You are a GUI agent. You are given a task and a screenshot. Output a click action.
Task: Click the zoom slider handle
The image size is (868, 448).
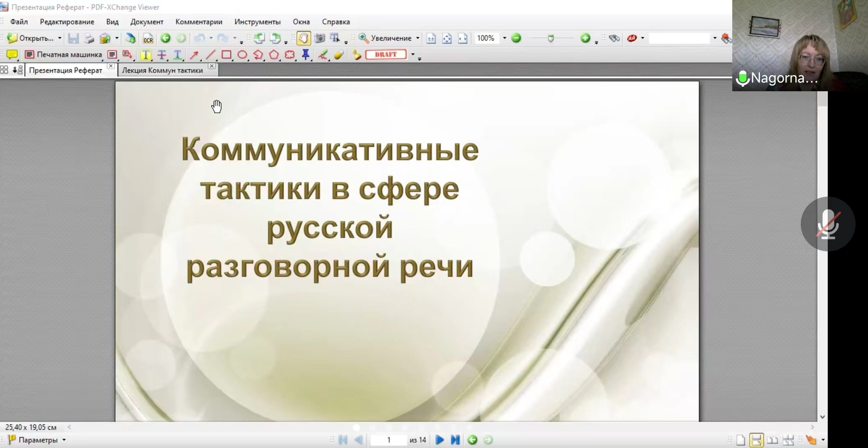click(x=550, y=39)
